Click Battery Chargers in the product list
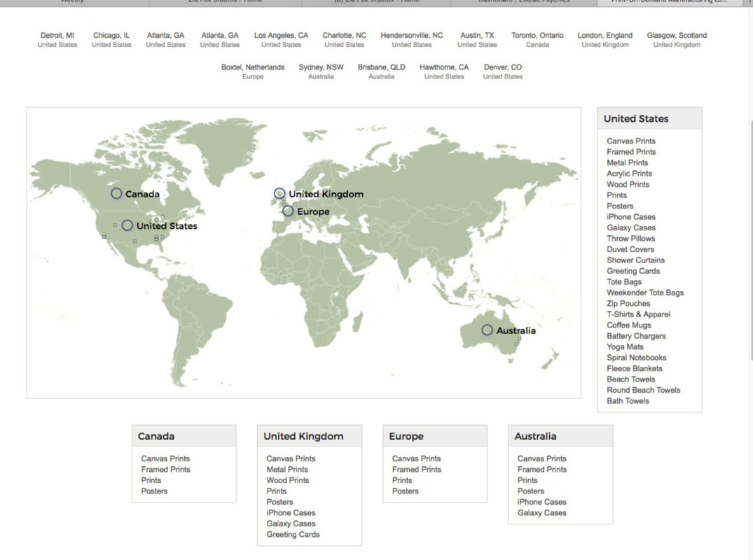 coord(636,336)
